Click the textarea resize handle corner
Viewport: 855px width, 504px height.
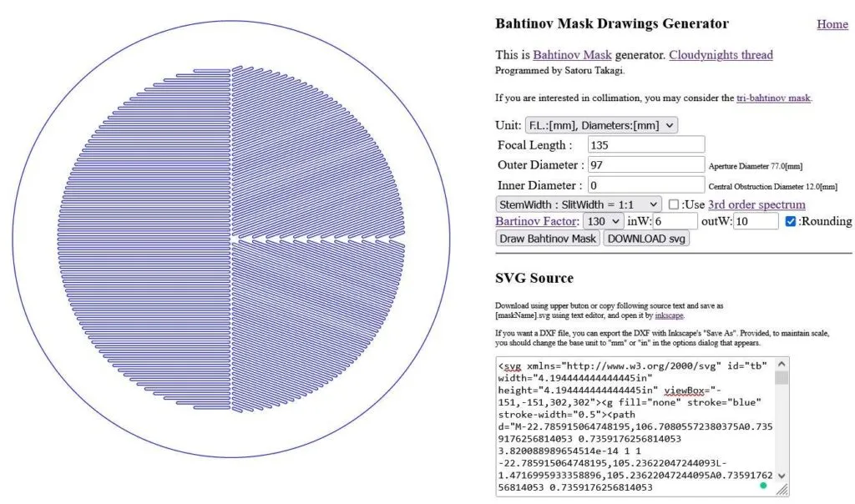pyautogui.click(x=782, y=491)
